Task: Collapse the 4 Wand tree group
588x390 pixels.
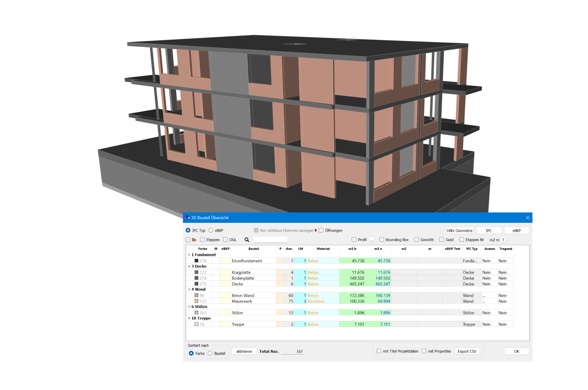Action: point(189,289)
